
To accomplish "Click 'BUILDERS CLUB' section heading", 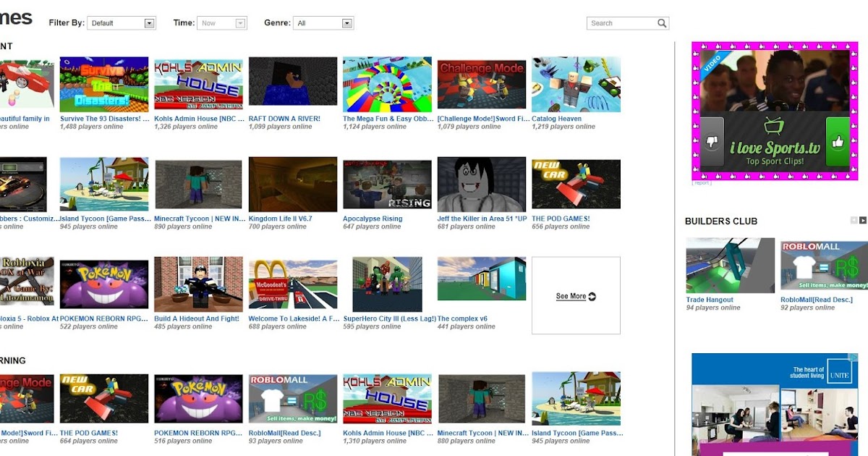I will [x=721, y=221].
